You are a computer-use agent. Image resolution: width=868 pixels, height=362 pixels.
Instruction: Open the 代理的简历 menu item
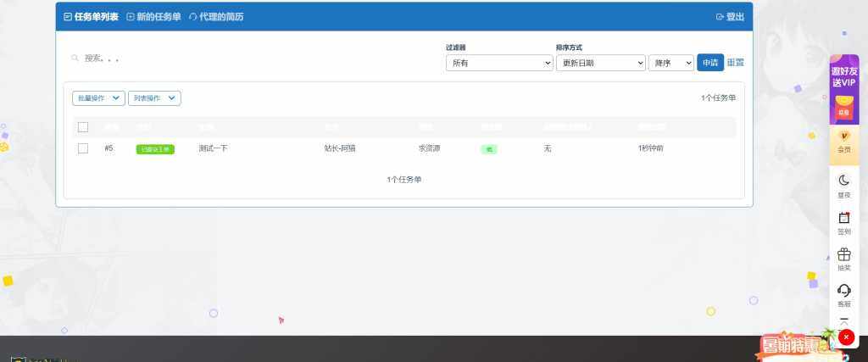[216, 16]
